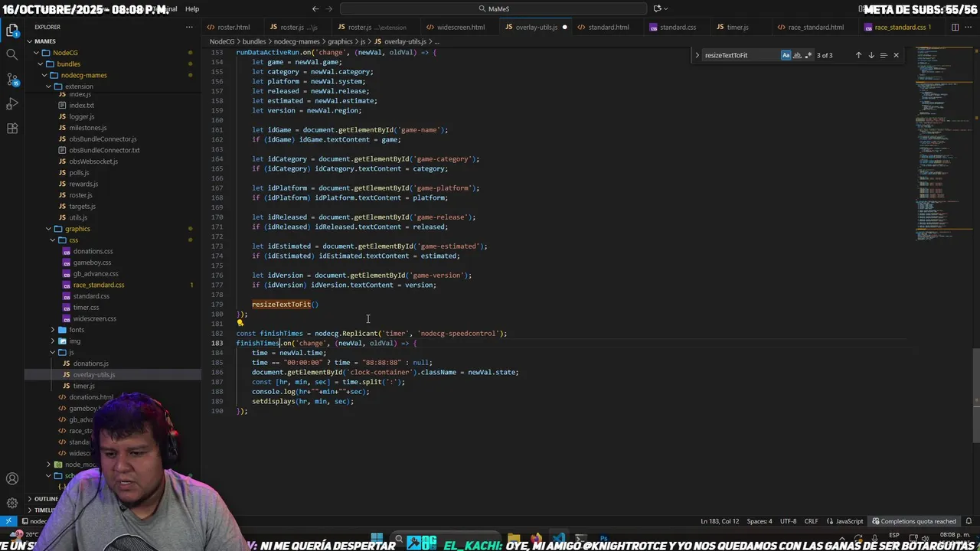Go to previous find match
Screen dimensions: 980x551
pos(858,55)
